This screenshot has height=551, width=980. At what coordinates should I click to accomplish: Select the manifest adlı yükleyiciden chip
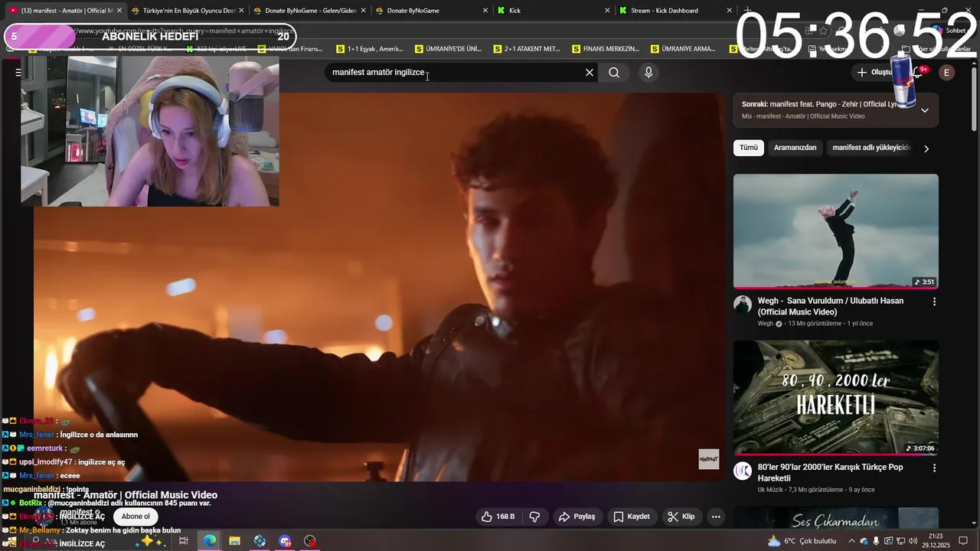pos(871,148)
